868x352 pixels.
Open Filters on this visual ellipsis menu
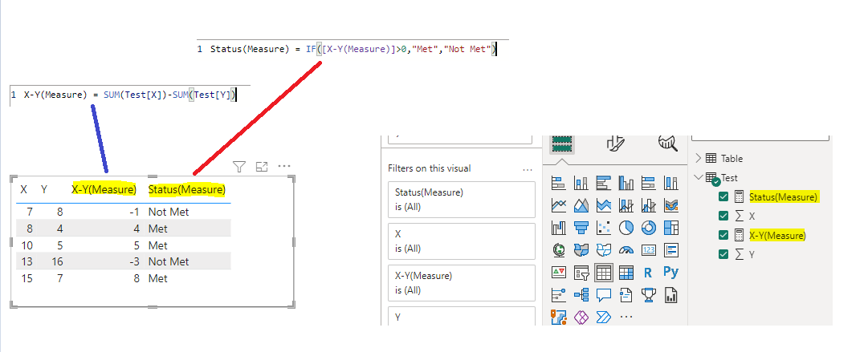coord(528,169)
